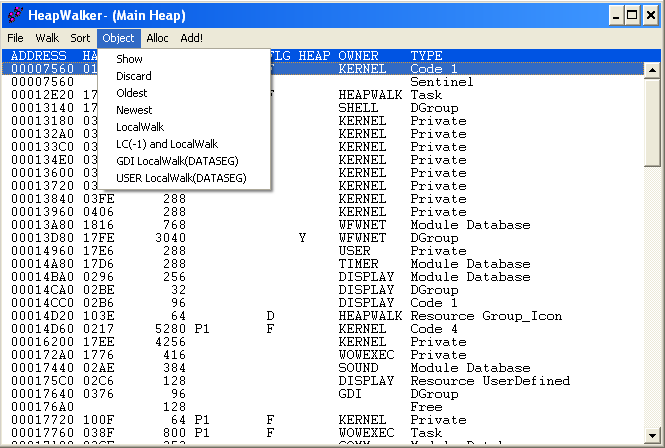
Task: Select row with address 00013180
Action: 323,121
